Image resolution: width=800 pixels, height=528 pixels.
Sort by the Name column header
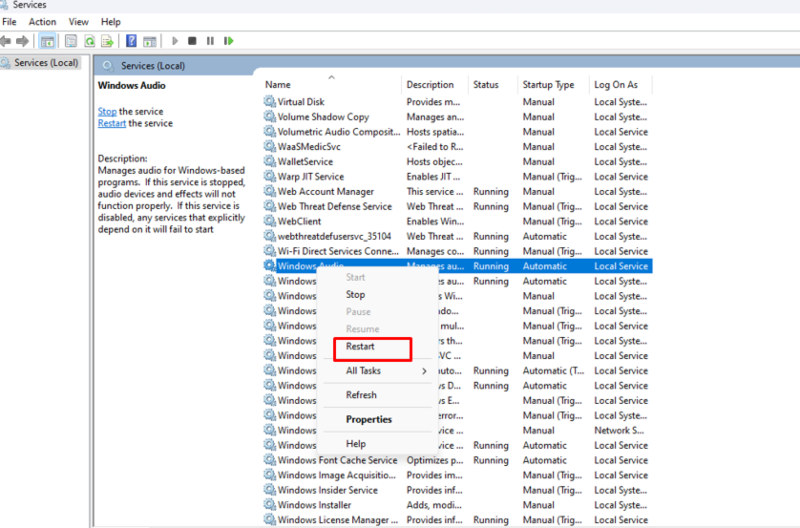coord(278,85)
